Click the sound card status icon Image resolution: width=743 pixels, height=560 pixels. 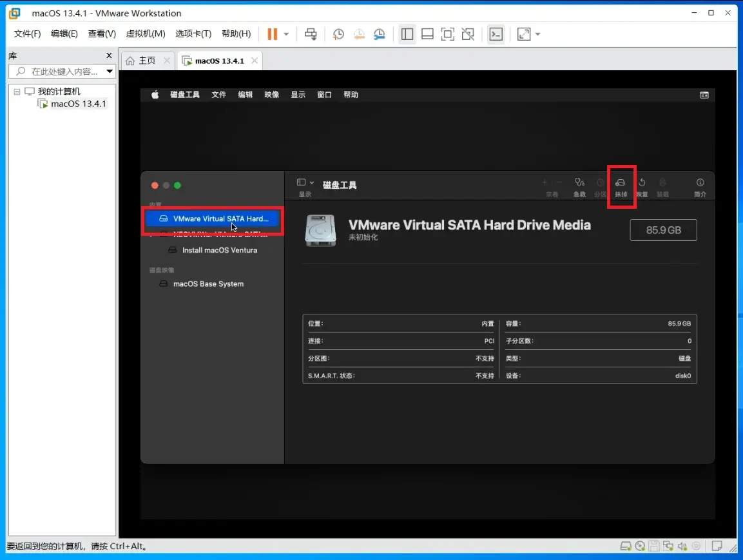tap(682, 546)
